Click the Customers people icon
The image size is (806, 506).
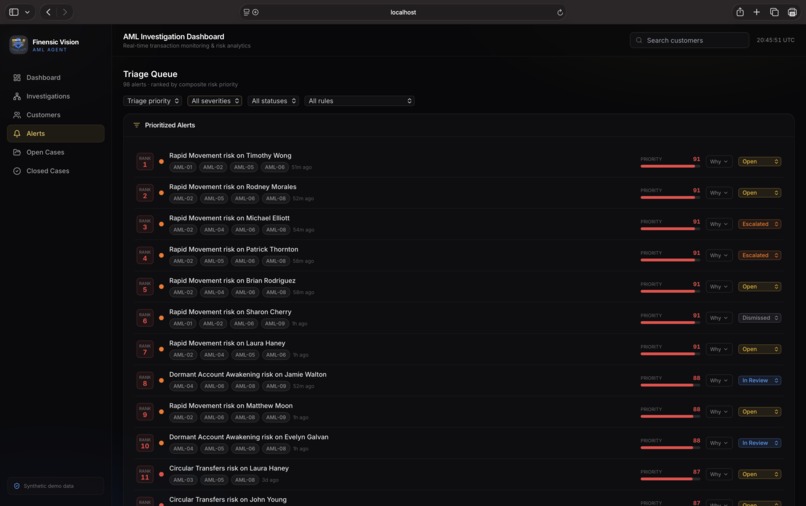click(17, 115)
